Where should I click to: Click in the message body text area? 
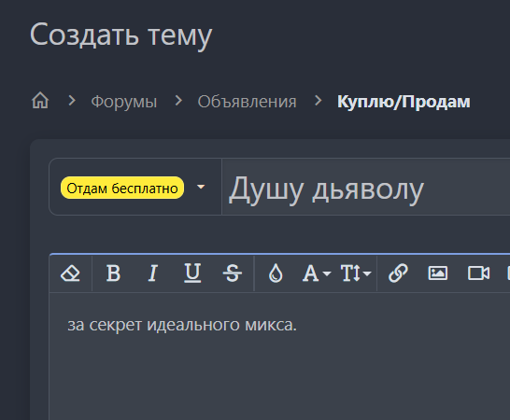pos(279,357)
